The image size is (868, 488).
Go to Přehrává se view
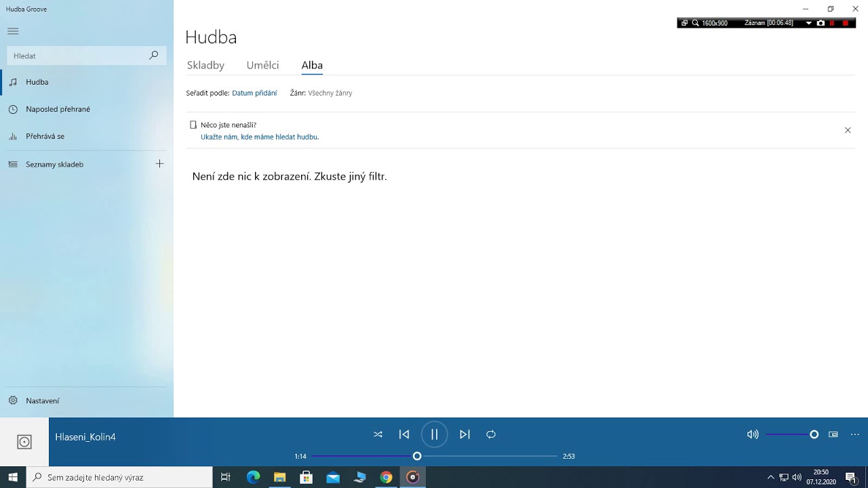87,136
